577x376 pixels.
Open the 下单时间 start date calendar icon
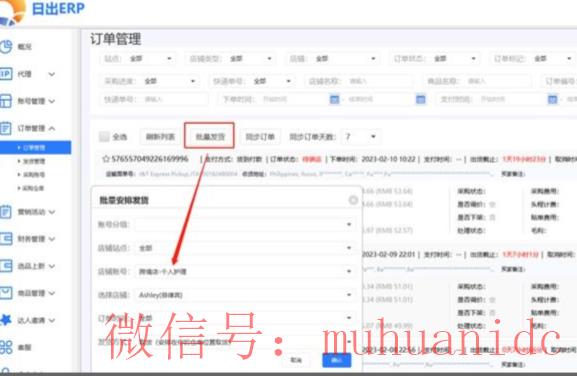[334, 99]
